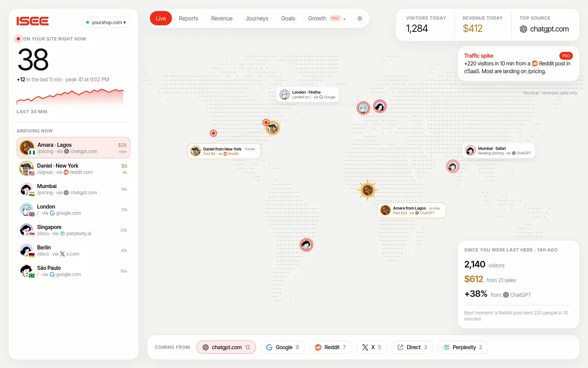Filter by chatgpt.com source chip
Screen dimensions: 588x368
pyautogui.click(x=226, y=347)
